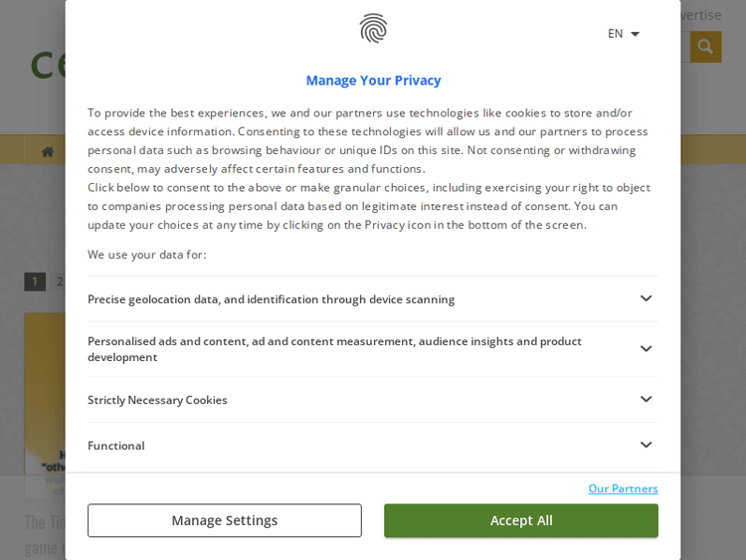The image size is (746, 560).
Task: Click the Advertise link at top right
Action: coord(701,15)
